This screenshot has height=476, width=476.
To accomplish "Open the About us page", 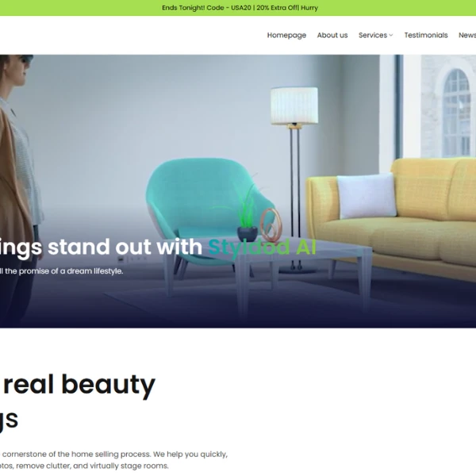I will (332, 35).
